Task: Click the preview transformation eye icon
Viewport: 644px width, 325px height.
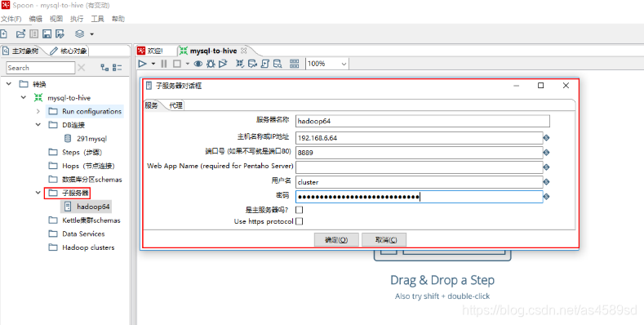Action: pyautogui.click(x=198, y=64)
